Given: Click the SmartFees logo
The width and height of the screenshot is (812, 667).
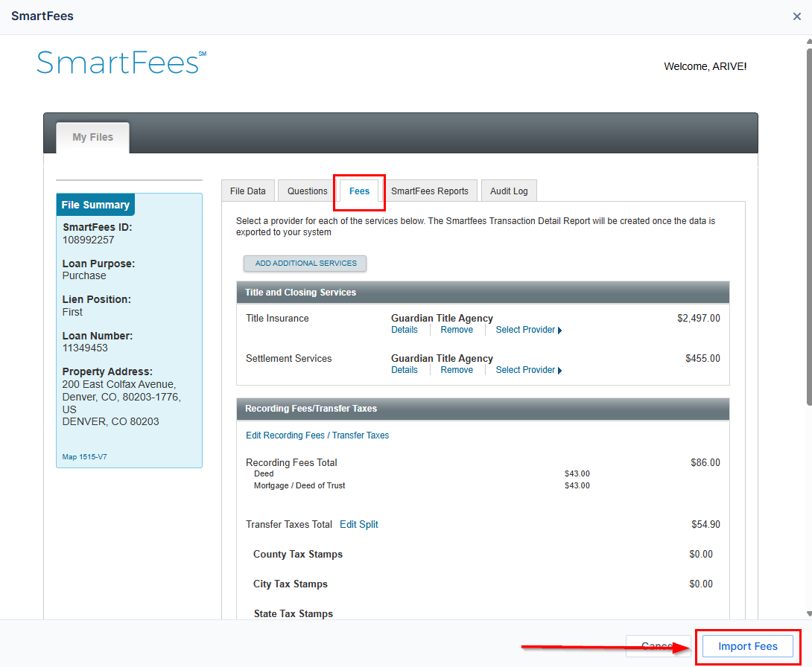Looking at the screenshot, I should coord(121,63).
